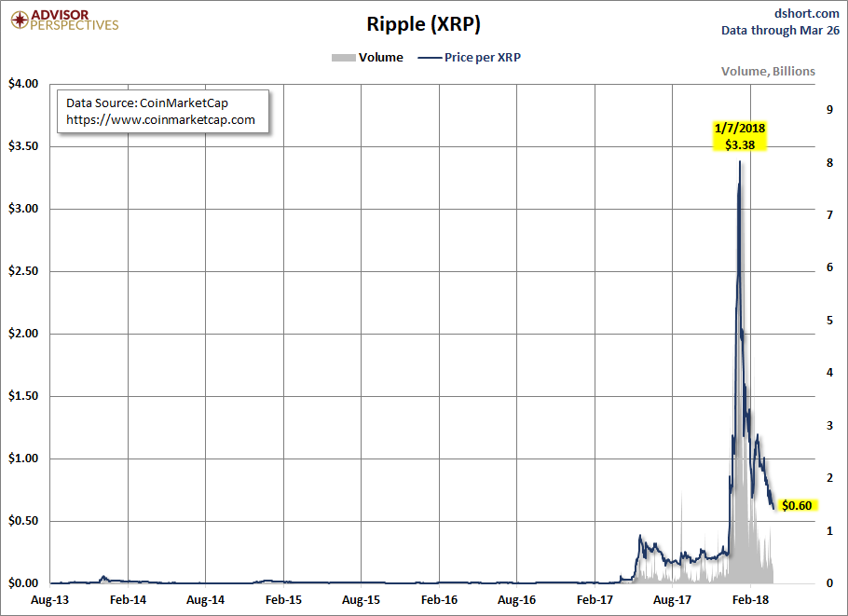The width and height of the screenshot is (848, 616).
Task: Click the Volume, Billions axis title
Action: [x=768, y=72]
